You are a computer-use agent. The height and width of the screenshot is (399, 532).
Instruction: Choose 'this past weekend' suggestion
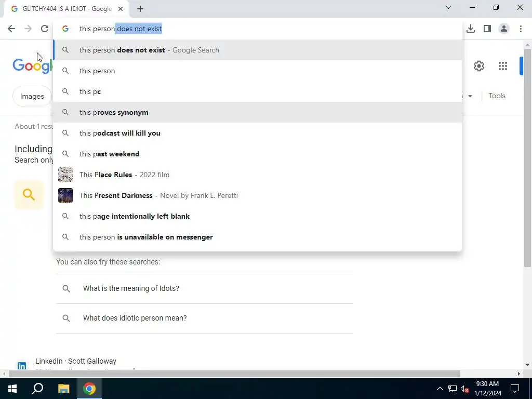tap(258, 154)
